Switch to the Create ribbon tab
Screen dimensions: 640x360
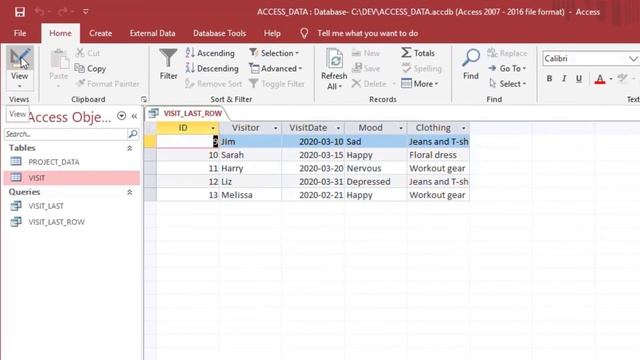point(100,33)
